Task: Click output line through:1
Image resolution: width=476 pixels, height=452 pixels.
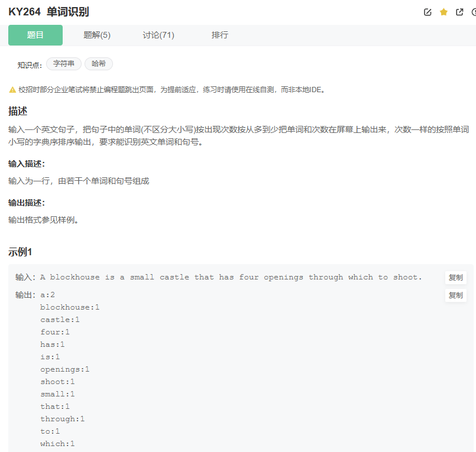Action: 63,420
